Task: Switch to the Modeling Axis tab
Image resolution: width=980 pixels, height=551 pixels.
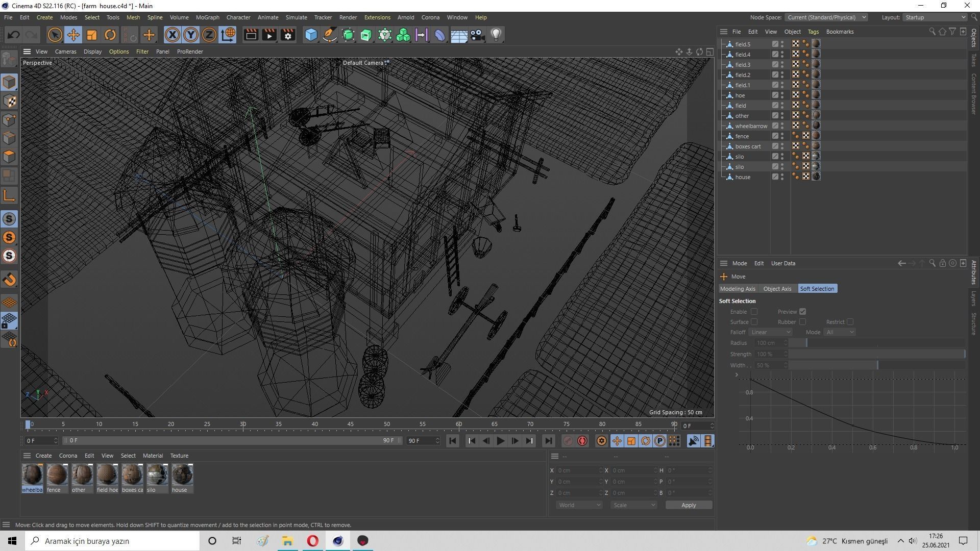Action: pos(738,289)
